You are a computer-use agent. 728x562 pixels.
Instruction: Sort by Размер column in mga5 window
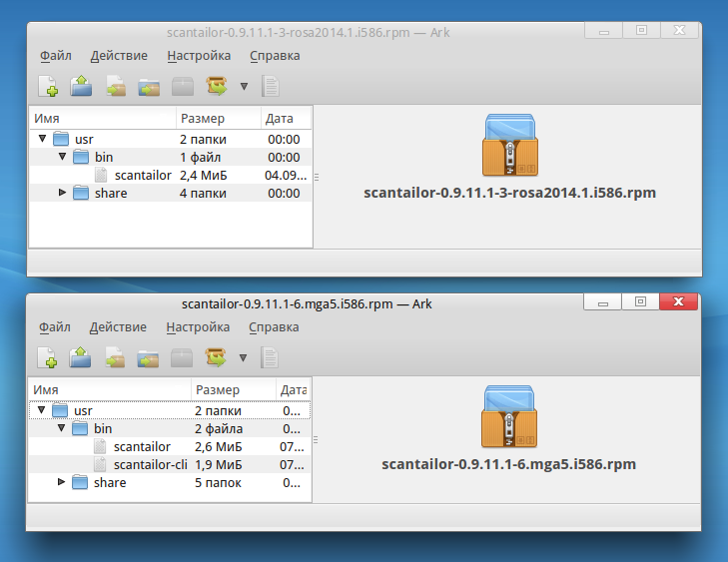click(x=233, y=390)
